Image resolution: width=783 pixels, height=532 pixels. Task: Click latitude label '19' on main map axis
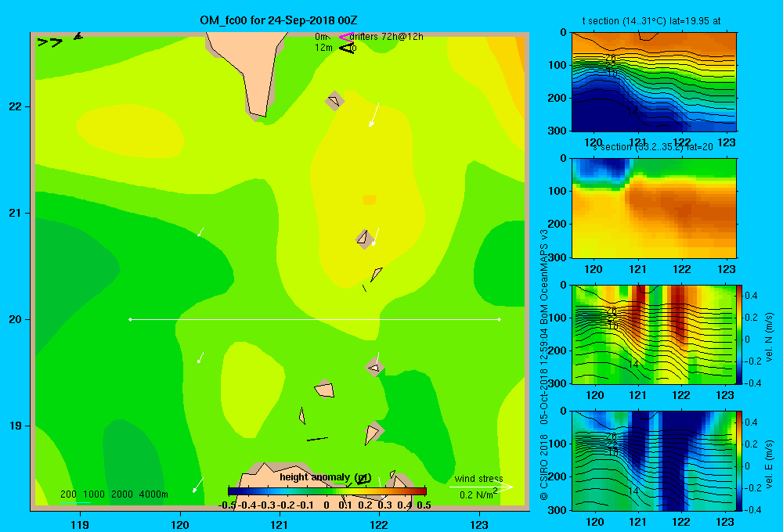(x=16, y=426)
